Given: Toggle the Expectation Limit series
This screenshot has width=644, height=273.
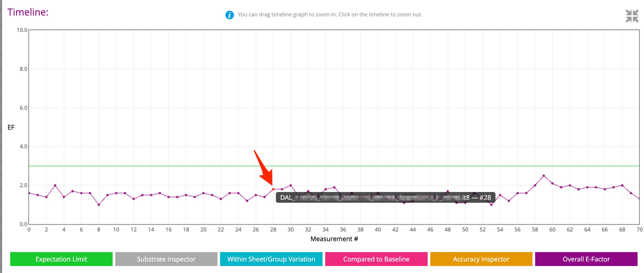Looking at the screenshot, I should pos(61,259).
